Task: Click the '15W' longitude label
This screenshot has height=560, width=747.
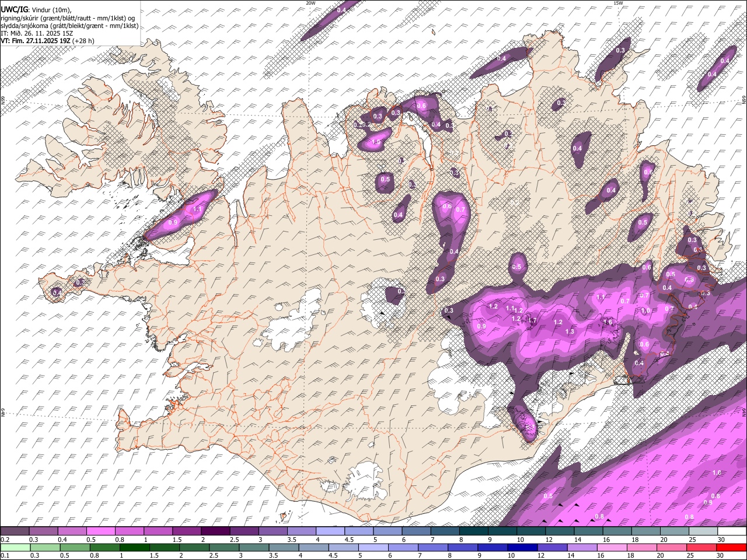Action: click(x=618, y=3)
